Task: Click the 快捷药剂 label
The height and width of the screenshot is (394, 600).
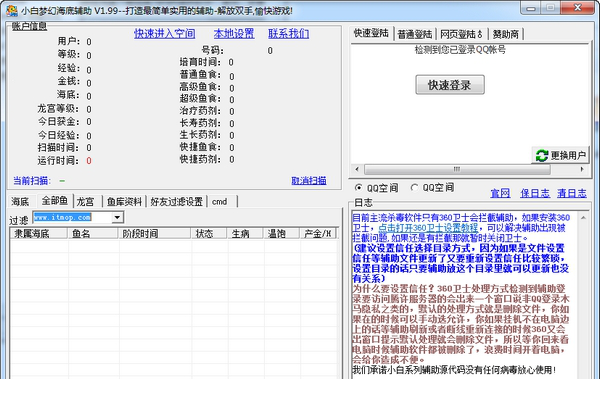Action: coord(200,159)
